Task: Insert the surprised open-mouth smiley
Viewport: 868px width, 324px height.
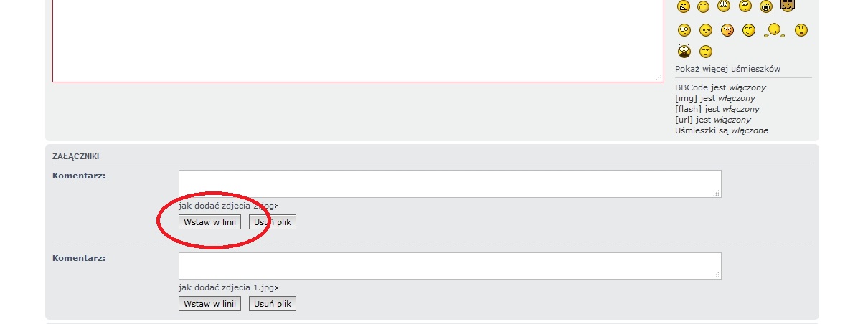Action: (801, 30)
